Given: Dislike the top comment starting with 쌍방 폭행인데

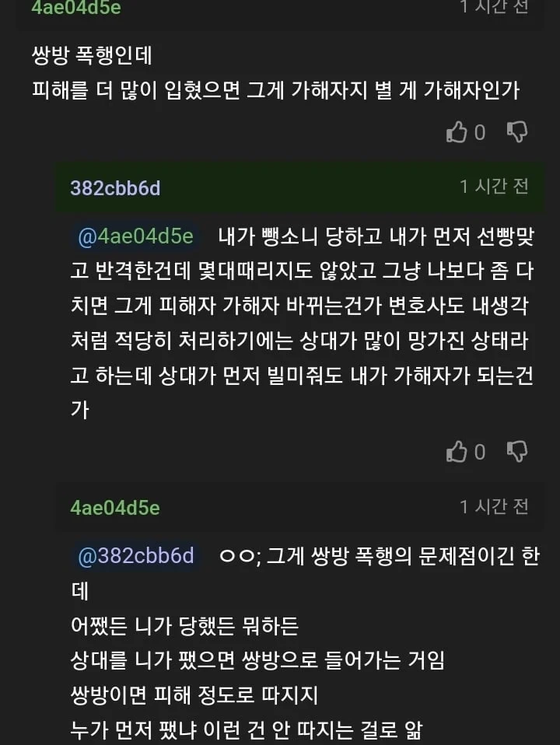Looking at the screenshot, I should 517,133.
